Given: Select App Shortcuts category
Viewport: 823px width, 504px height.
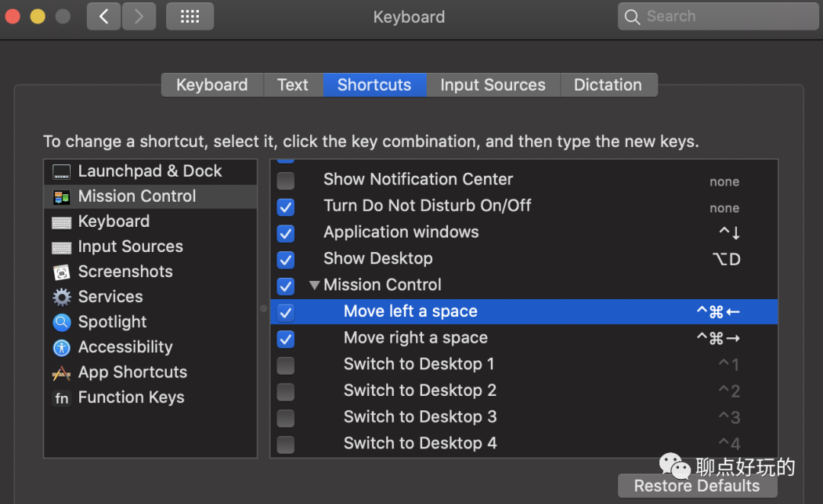Looking at the screenshot, I should click(x=151, y=372).
